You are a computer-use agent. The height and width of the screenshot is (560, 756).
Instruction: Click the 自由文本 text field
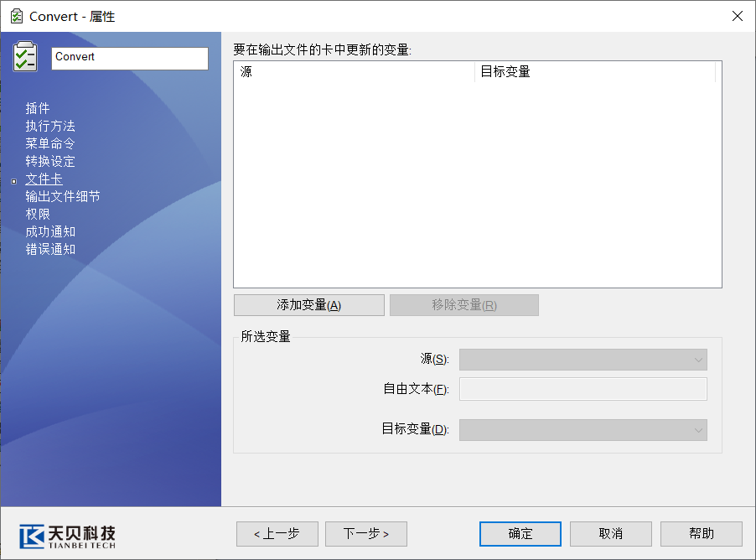583,389
